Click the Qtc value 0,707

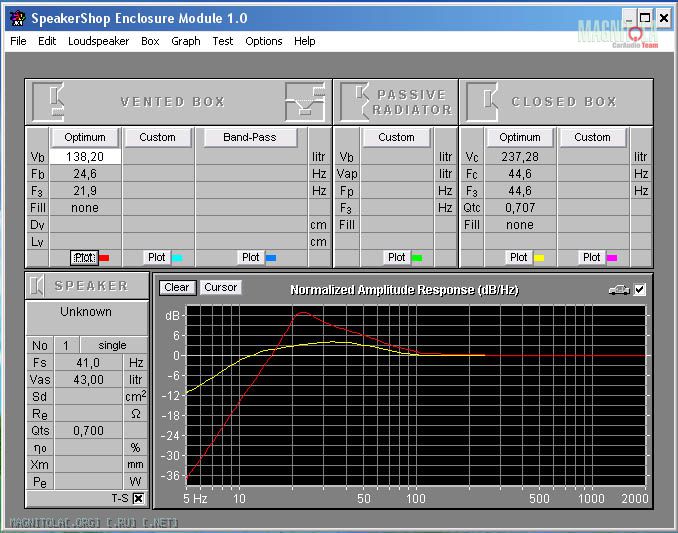[x=520, y=207]
